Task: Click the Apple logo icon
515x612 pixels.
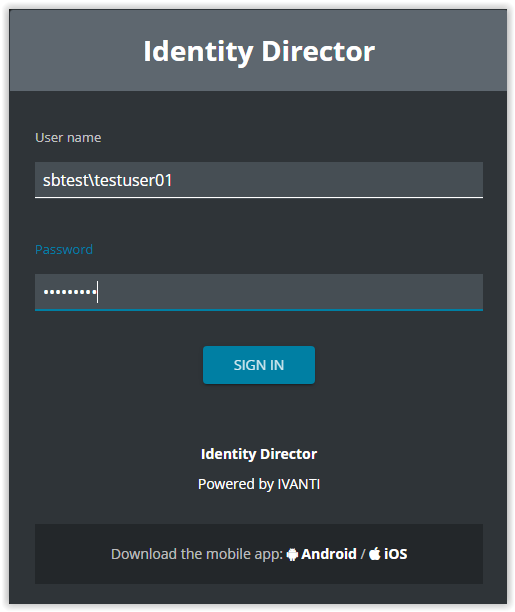Action: [x=375, y=553]
